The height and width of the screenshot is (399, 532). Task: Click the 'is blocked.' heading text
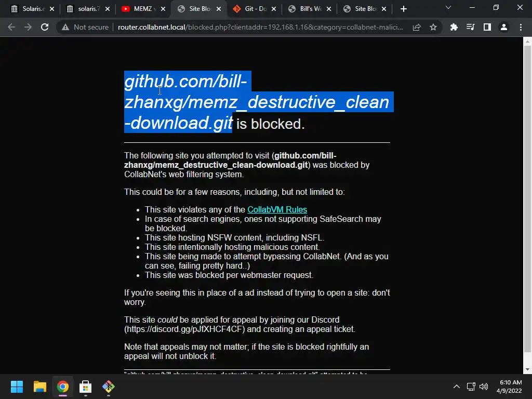(x=270, y=124)
